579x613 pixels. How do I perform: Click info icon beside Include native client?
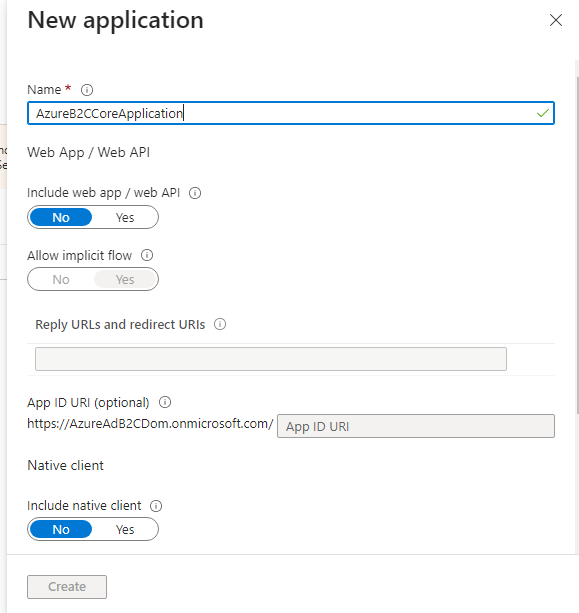[156, 506]
